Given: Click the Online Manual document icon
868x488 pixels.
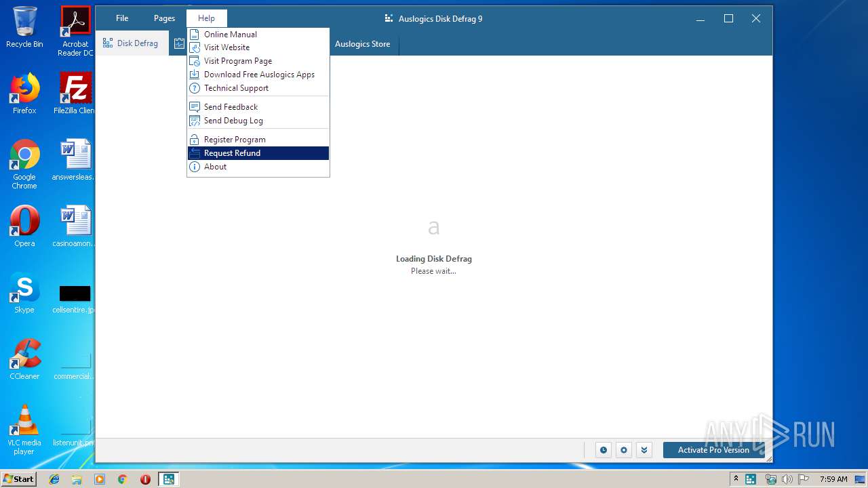Looking at the screenshot, I should (195, 34).
